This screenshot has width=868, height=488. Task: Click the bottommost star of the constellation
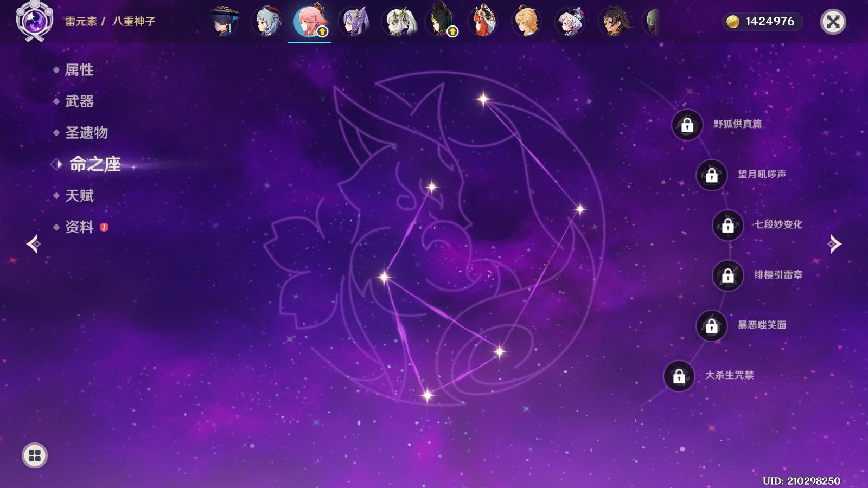[x=427, y=395]
